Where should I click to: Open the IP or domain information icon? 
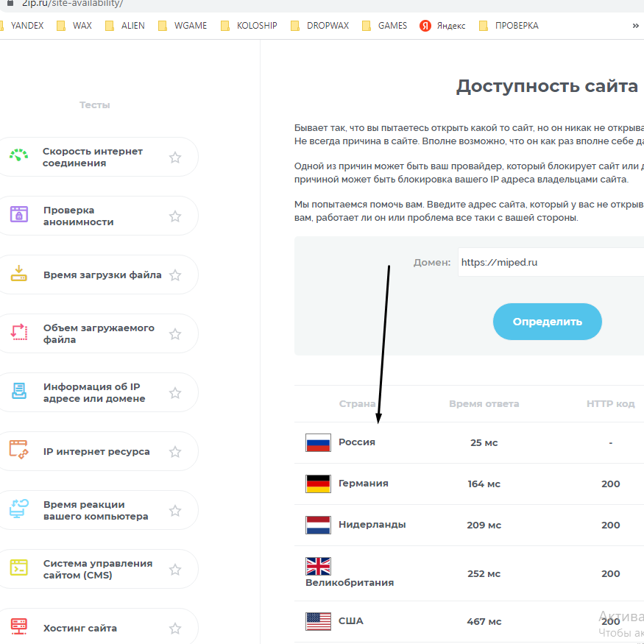[19, 391]
